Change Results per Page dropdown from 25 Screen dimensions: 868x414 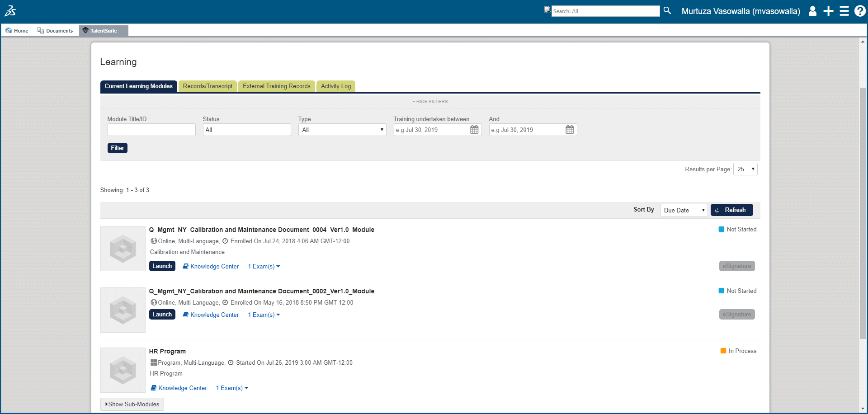point(745,169)
